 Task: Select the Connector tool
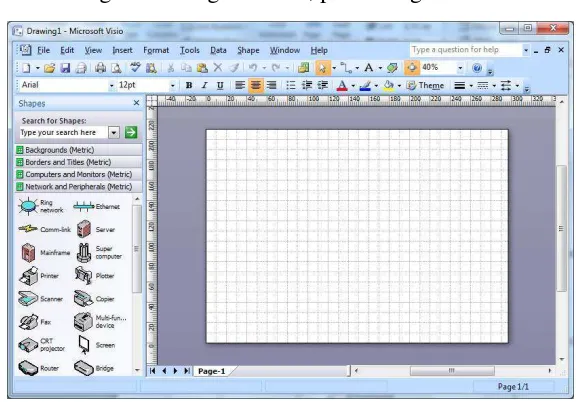(x=346, y=68)
